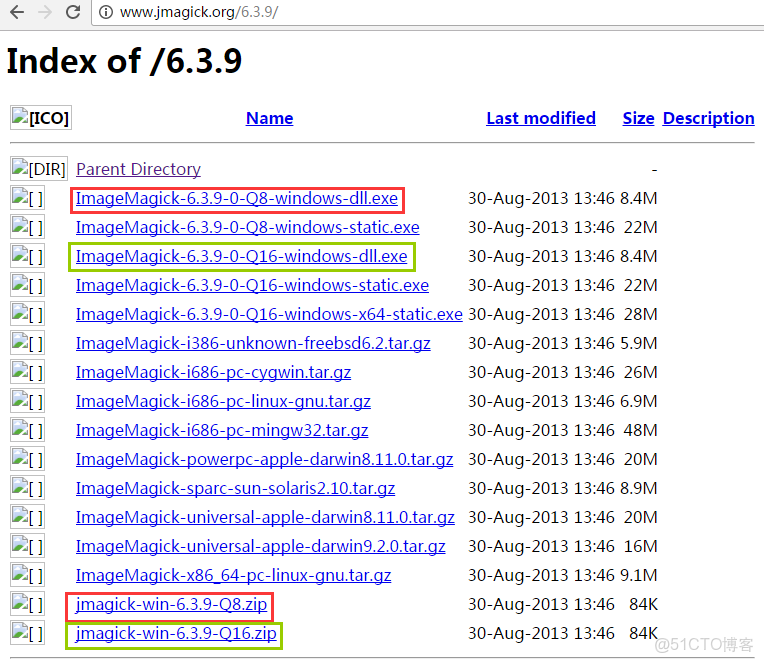The width and height of the screenshot is (764, 663).
Task: Click the file icon beside universal-apple-darwin9.2.0 tarball
Action: [27, 546]
